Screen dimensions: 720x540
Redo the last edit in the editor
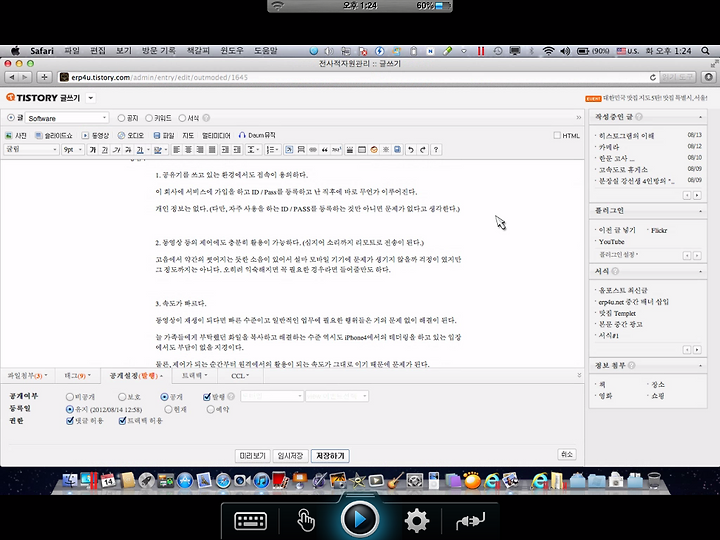pos(423,150)
